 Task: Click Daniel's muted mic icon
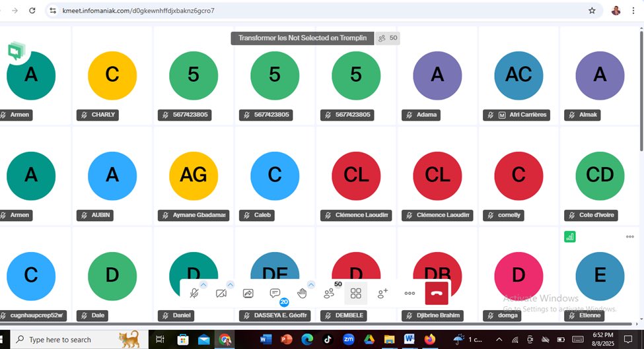coord(166,316)
